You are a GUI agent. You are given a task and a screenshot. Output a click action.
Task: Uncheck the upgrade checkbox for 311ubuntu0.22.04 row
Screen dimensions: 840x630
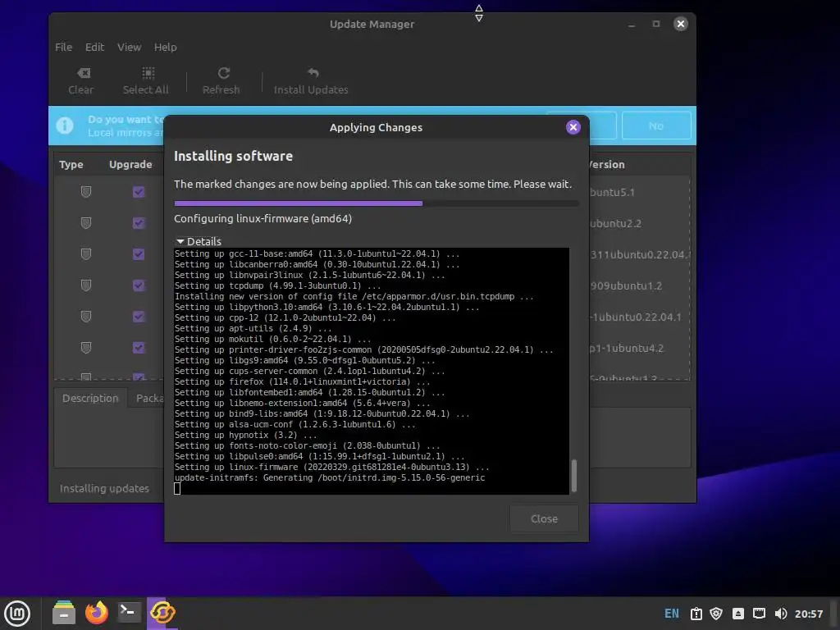click(x=139, y=254)
